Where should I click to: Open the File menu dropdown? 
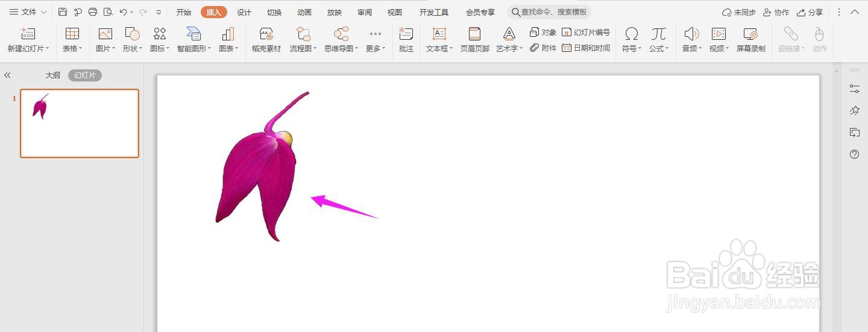point(28,12)
